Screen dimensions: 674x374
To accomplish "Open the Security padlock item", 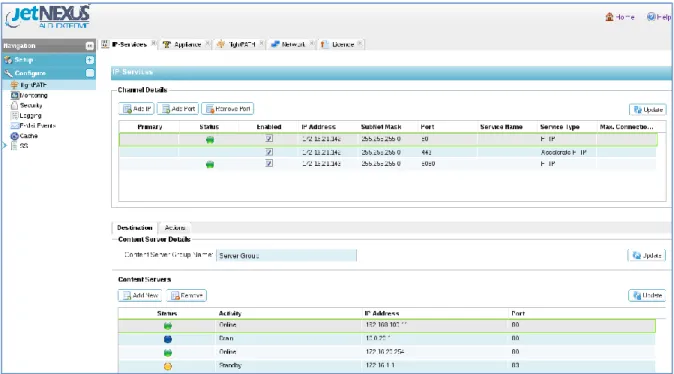I will pos(26,105).
